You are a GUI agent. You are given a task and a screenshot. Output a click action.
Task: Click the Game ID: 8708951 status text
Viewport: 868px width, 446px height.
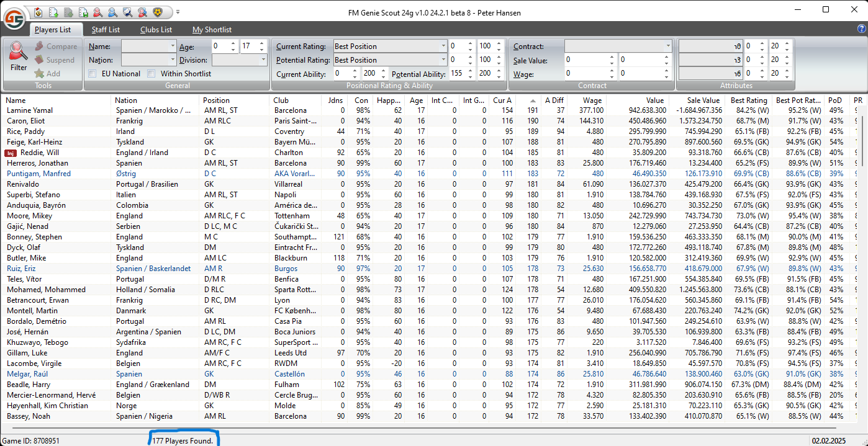[31, 441]
